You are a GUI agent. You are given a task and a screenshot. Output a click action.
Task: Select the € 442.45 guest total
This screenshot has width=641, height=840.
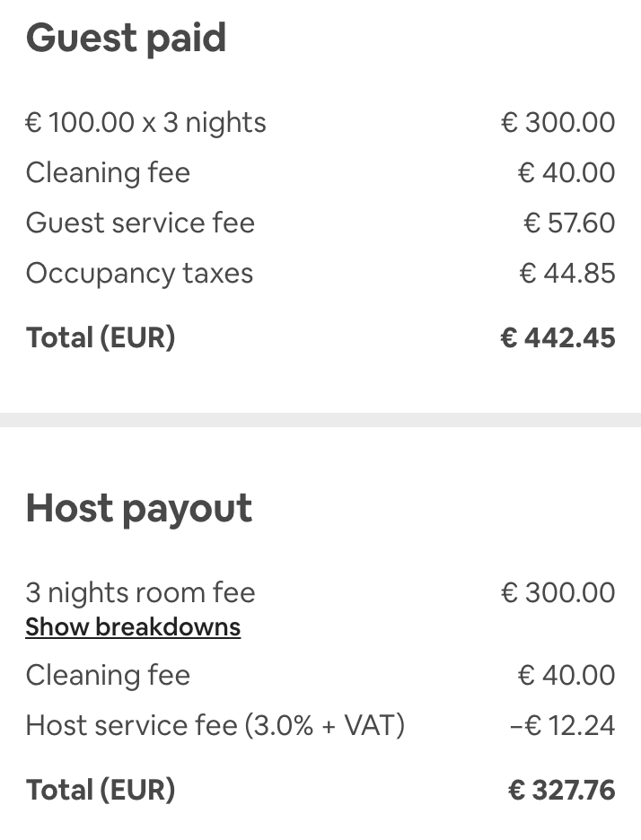point(558,337)
